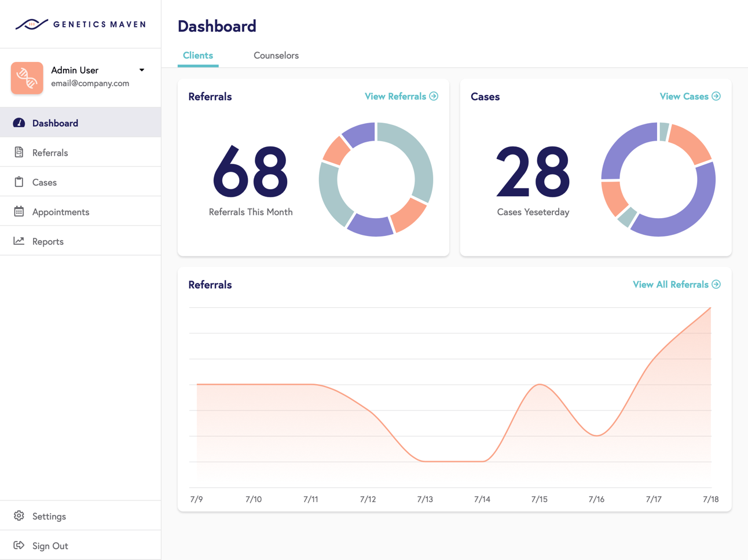This screenshot has height=560, width=748.
Task: Click the Appointments calendar icon
Action: click(x=19, y=211)
